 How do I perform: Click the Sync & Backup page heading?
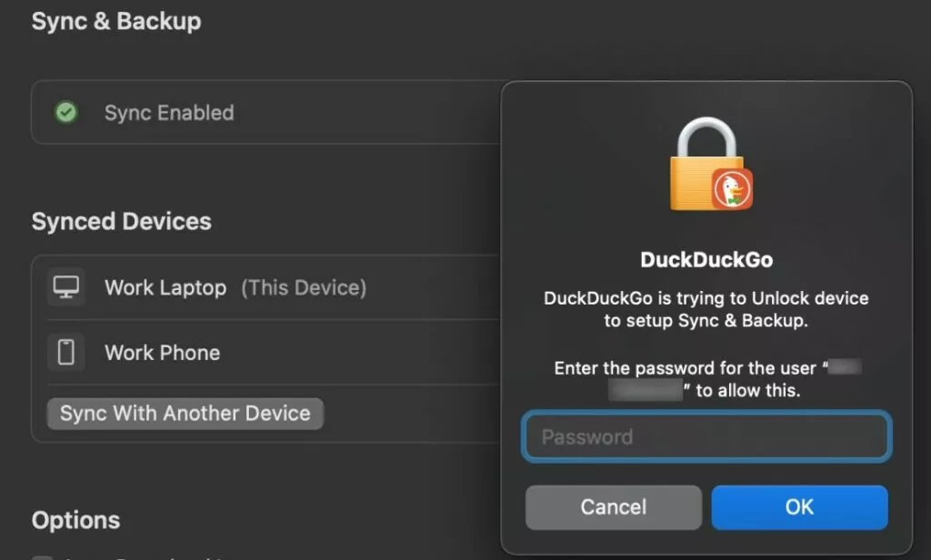[116, 21]
